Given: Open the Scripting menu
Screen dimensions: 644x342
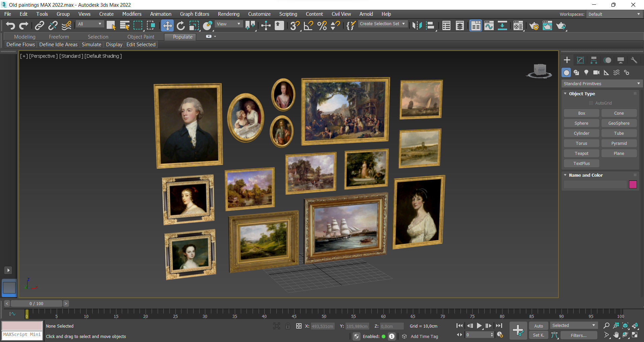Looking at the screenshot, I should 288,14.
